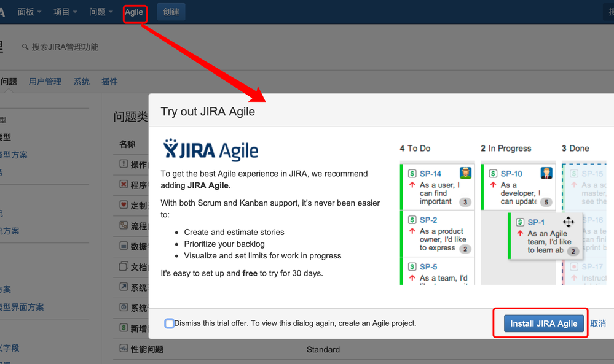Click the estimate badge 2 on SP-2

point(465,249)
